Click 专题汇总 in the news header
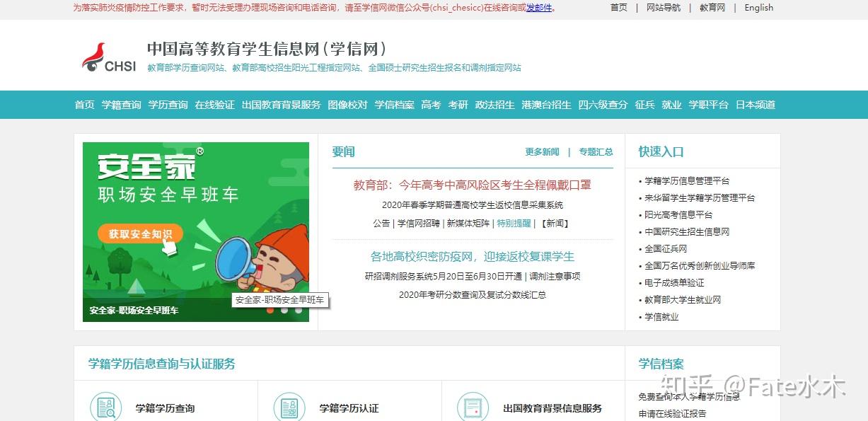 (596, 152)
